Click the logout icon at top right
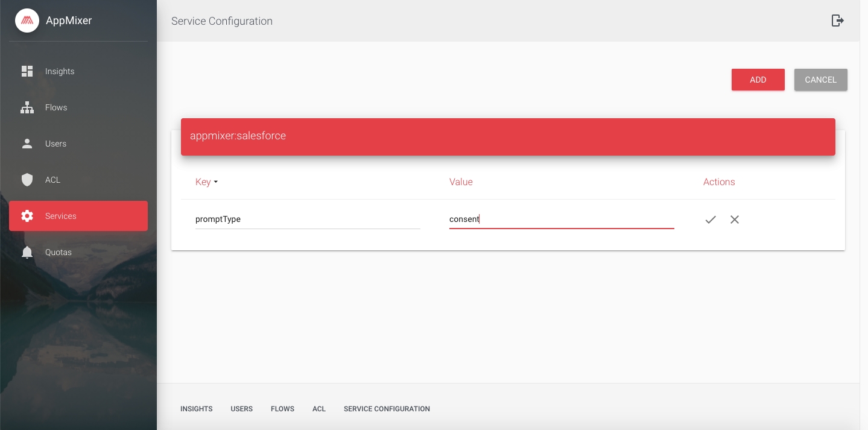Viewport: 868px width, 430px height. click(x=837, y=21)
